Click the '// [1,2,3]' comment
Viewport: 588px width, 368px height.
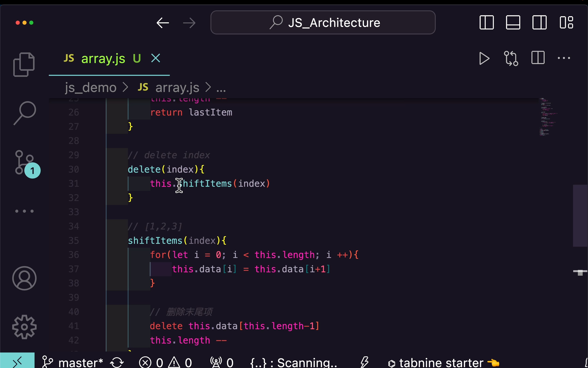[155, 226]
